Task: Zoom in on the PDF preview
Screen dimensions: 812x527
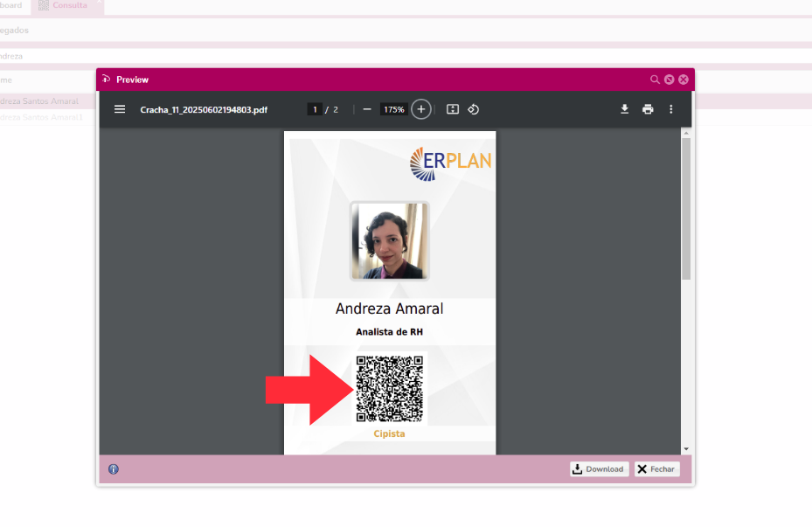Action: pos(421,109)
